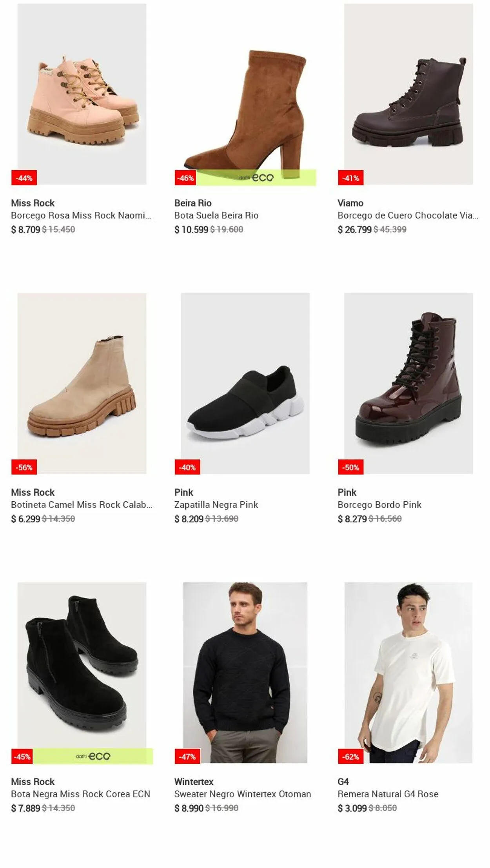490x868 pixels.
Task: Open the bordo patent Pink boot photo
Action: pyautogui.click(x=408, y=383)
